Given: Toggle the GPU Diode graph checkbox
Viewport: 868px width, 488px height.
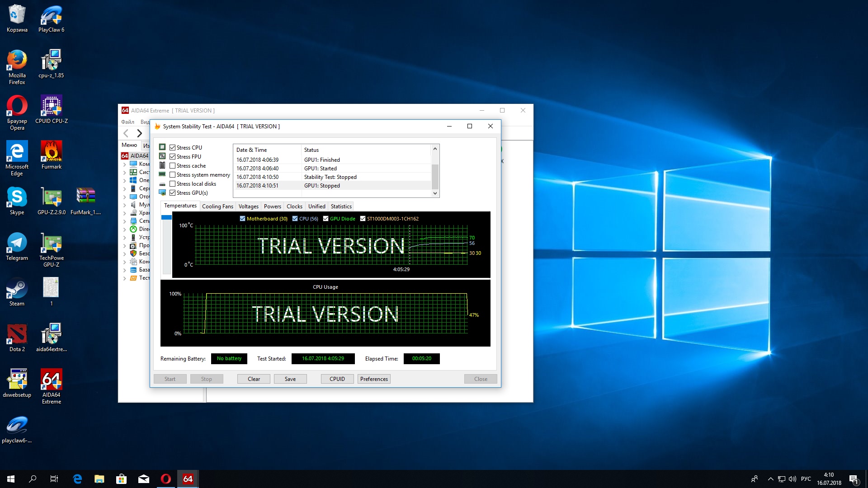Looking at the screenshot, I should click(325, 219).
